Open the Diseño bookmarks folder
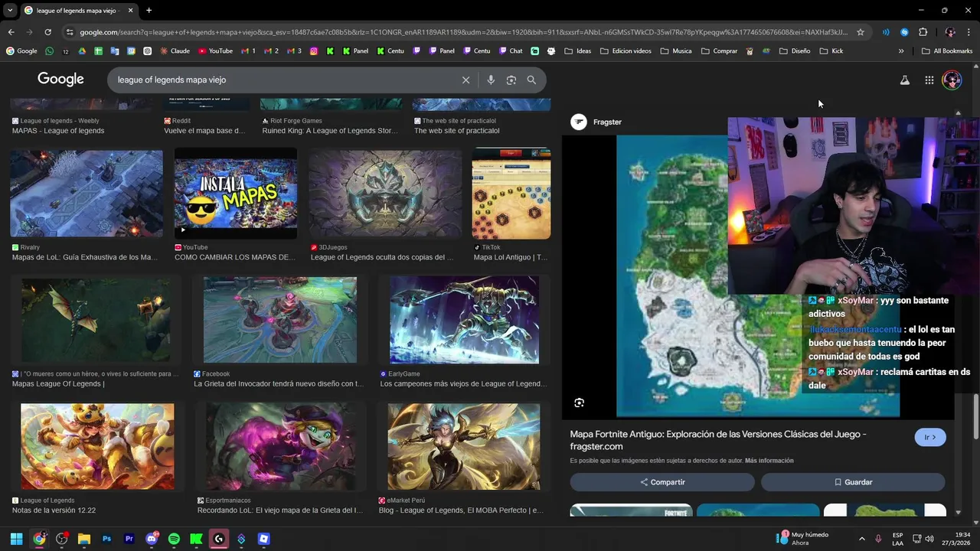The width and height of the screenshot is (980, 551). pos(795,51)
